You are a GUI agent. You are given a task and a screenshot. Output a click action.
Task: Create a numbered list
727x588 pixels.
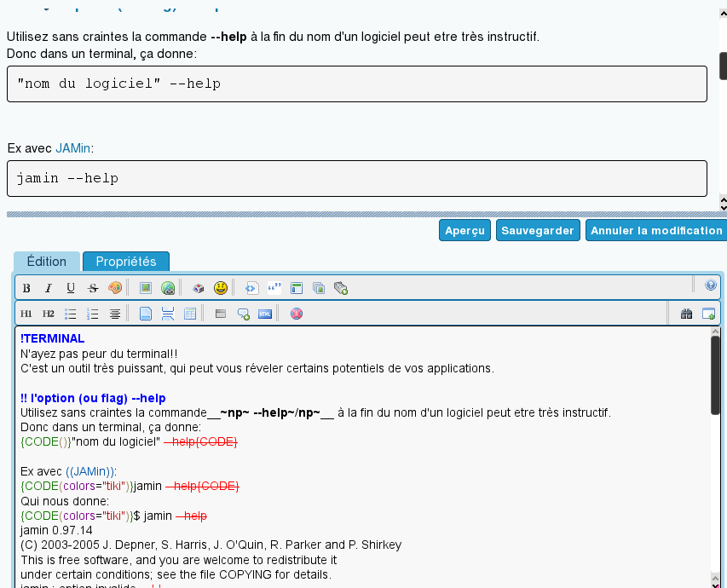tap(92, 314)
